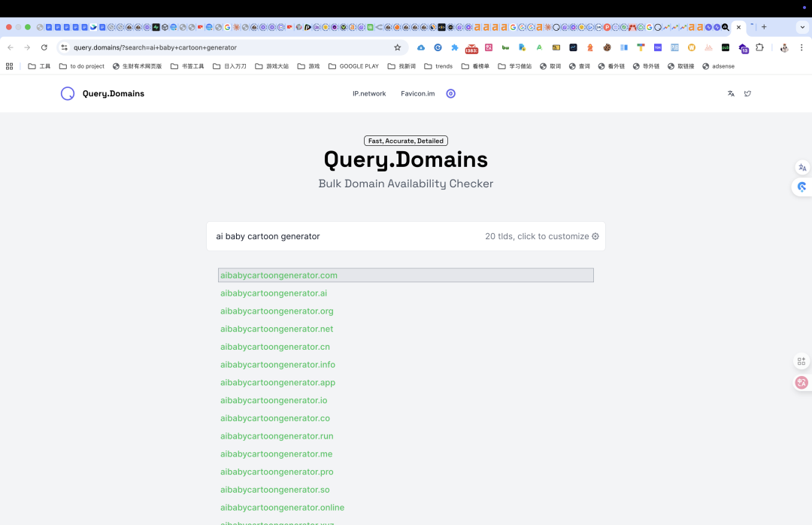The height and width of the screenshot is (525, 812).
Task: Click the orange W circle extension
Action: click(692, 47)
